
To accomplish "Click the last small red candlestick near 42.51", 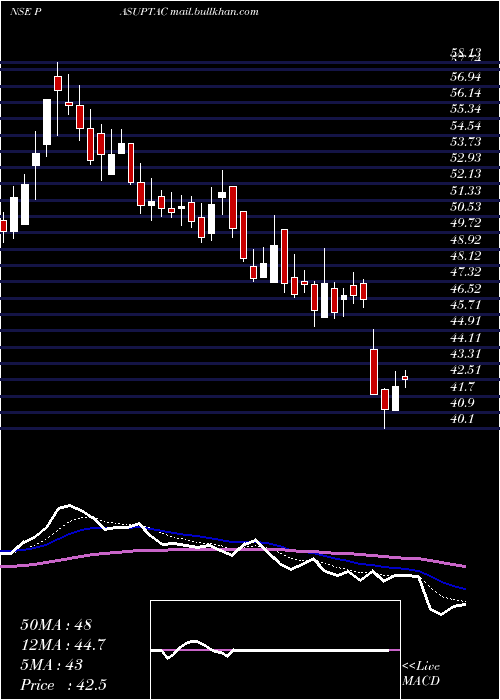I will point(405,378).
